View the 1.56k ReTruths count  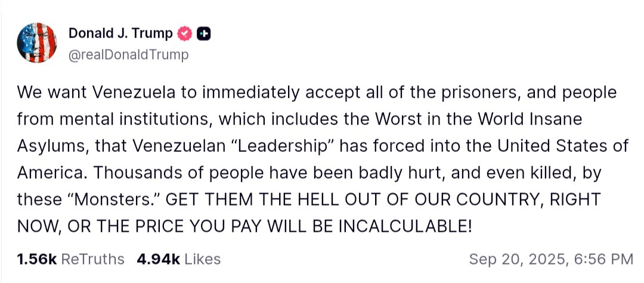36,259
